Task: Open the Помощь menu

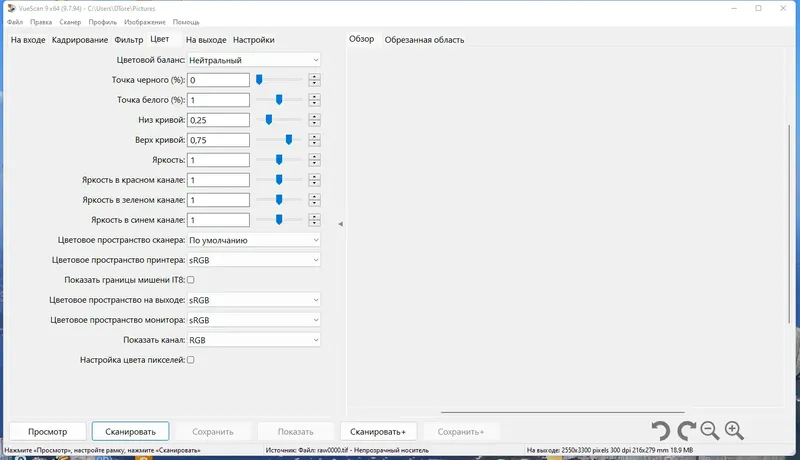Action: tap(186, 22)
